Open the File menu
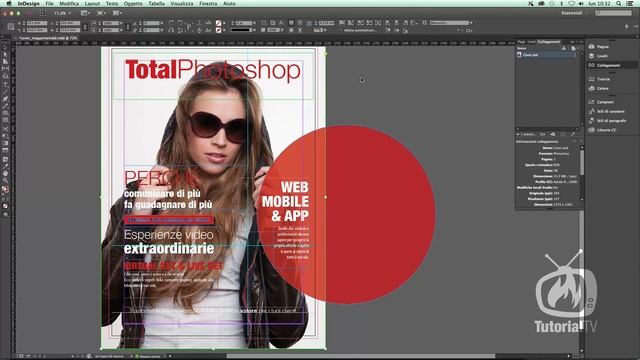The image size is (640, 360). [x=49, y=3]
